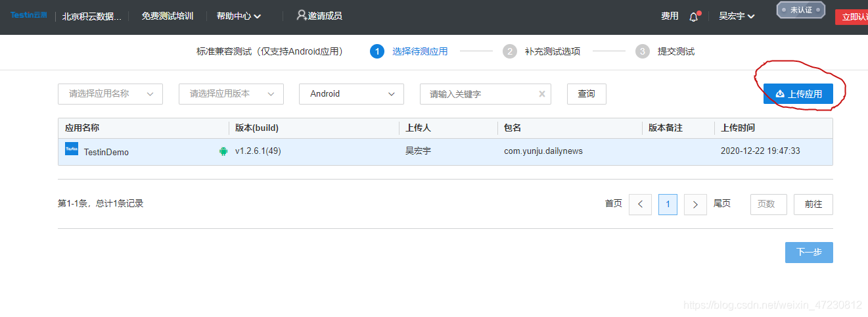Expand user menu 吴宏宇
This screenshot has height=317, width=868.
737,16
